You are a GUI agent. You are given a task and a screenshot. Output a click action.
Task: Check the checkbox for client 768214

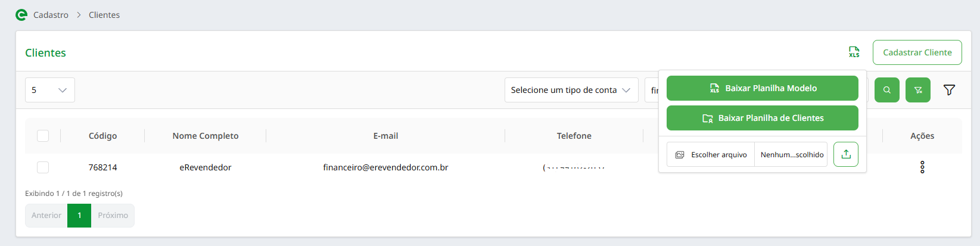point(43,167)
